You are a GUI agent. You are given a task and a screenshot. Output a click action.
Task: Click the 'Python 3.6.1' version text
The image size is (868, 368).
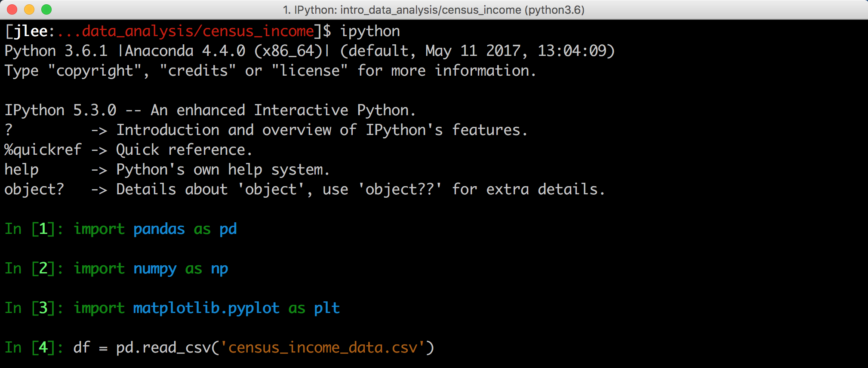[x=56, y=51]
